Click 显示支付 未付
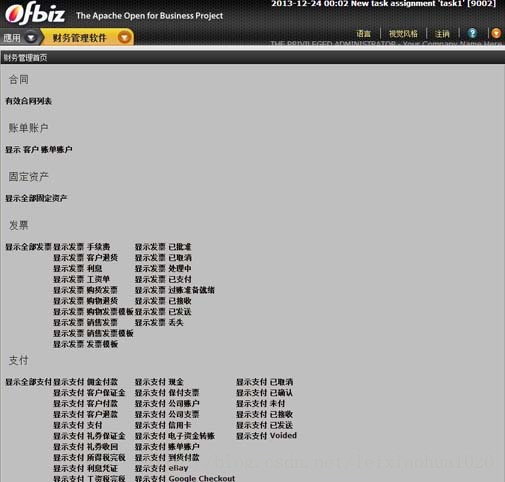 [261, 403]
